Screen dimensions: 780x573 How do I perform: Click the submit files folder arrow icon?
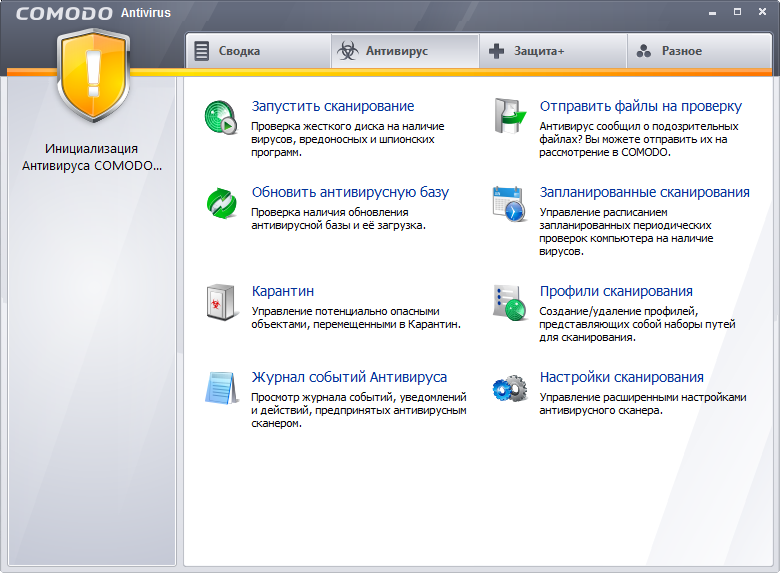click(509, 116)
